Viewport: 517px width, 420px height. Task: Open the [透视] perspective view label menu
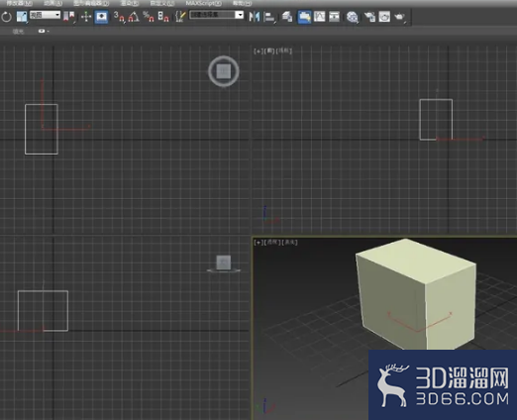[272, 242]
